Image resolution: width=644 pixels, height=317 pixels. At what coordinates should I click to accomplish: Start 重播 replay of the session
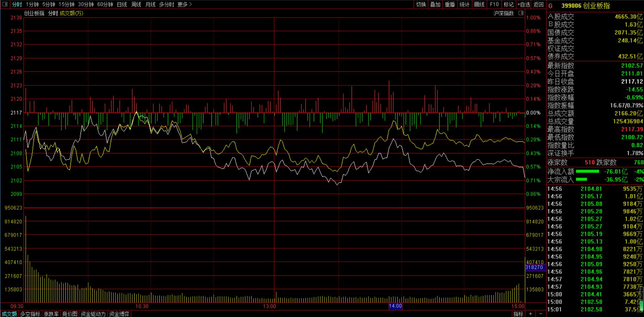click(450, 4)
